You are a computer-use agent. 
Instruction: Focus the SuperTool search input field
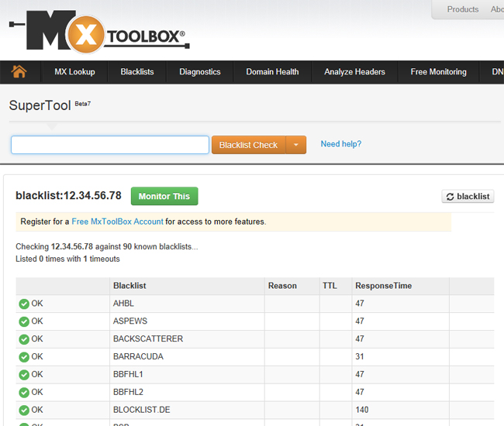(110, 145)
